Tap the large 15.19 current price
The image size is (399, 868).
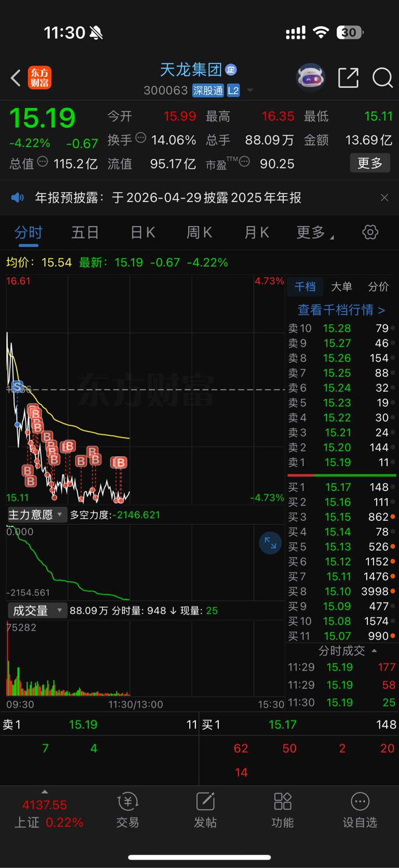[x=43, y=118]
